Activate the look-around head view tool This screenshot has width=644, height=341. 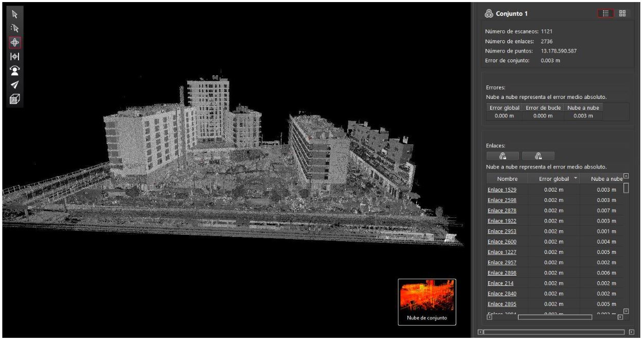click(x=15, y=71)
